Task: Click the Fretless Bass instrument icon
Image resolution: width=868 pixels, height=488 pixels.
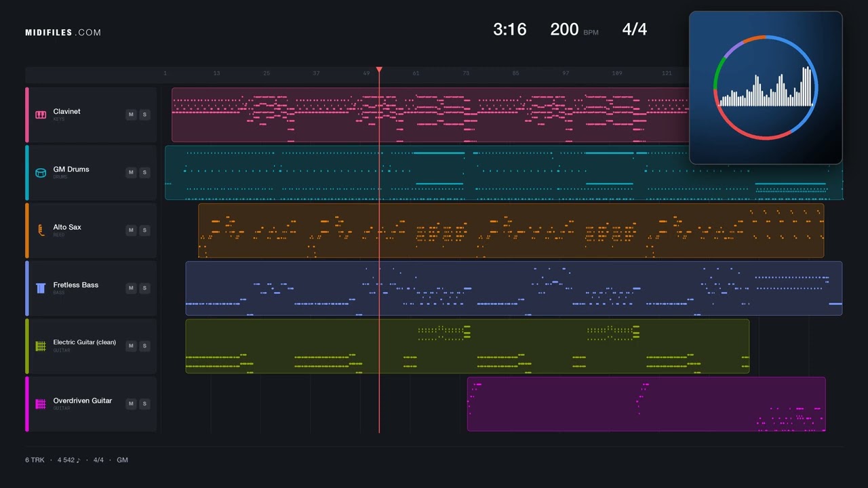Action: click(x=41, y=288)
